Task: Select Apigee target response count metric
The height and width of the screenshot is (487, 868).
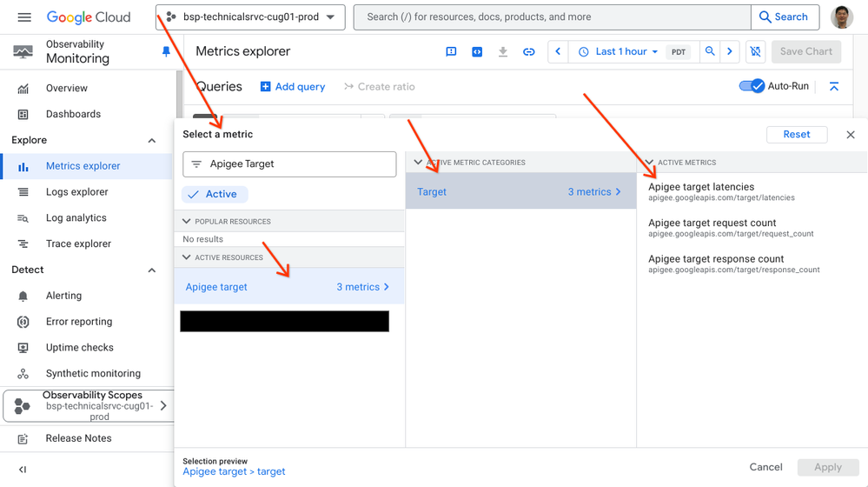Action: pos(734,264)
